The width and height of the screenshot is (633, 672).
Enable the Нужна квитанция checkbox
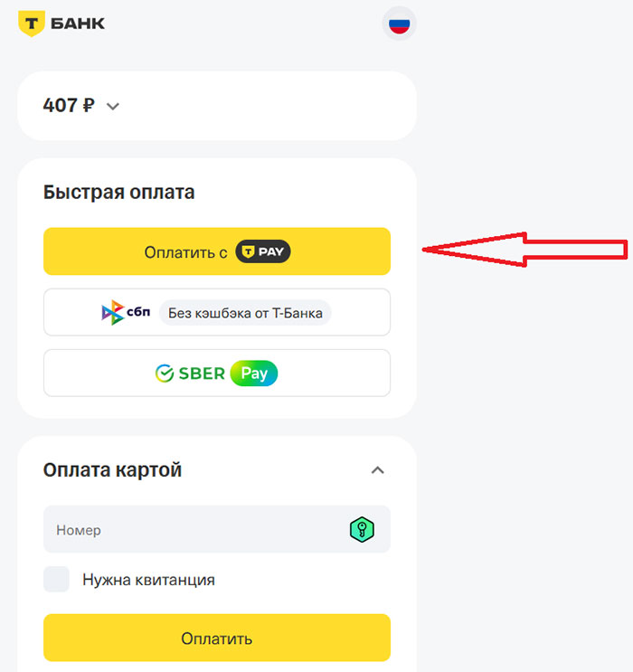(57, 580)
